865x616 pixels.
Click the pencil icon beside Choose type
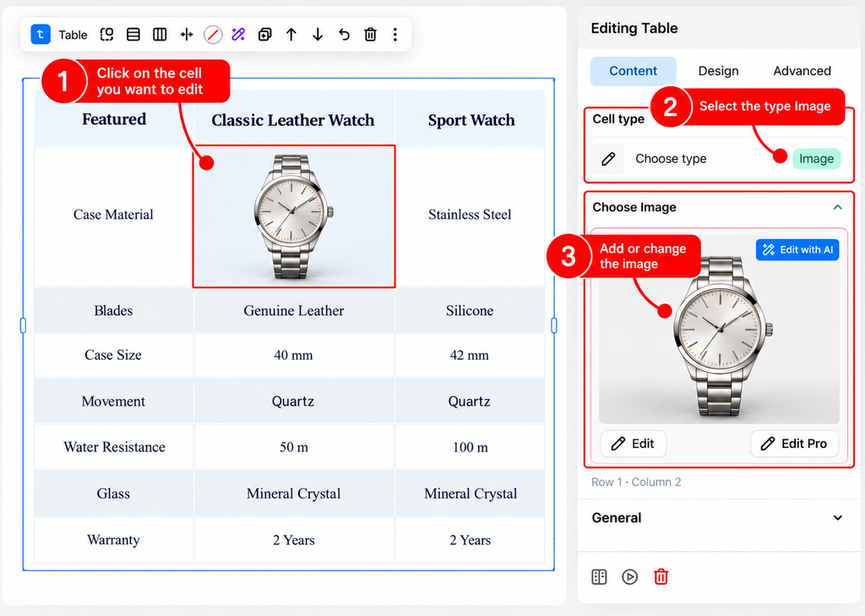608,159
